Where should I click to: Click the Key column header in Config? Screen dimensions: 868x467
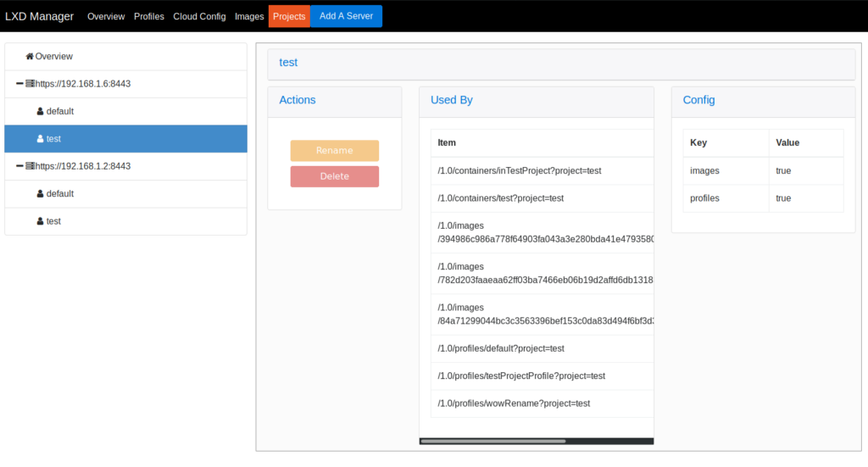coord(726,142)
